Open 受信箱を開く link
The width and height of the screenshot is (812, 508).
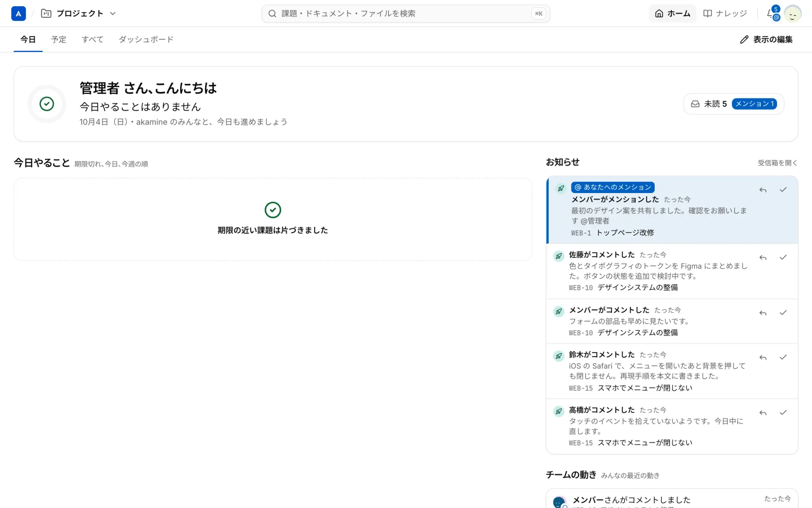777,163
